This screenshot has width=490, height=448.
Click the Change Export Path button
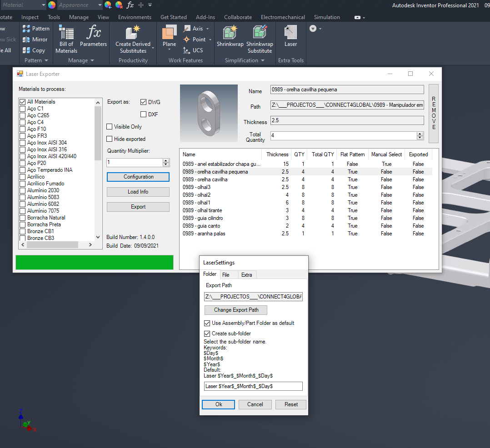236,310
